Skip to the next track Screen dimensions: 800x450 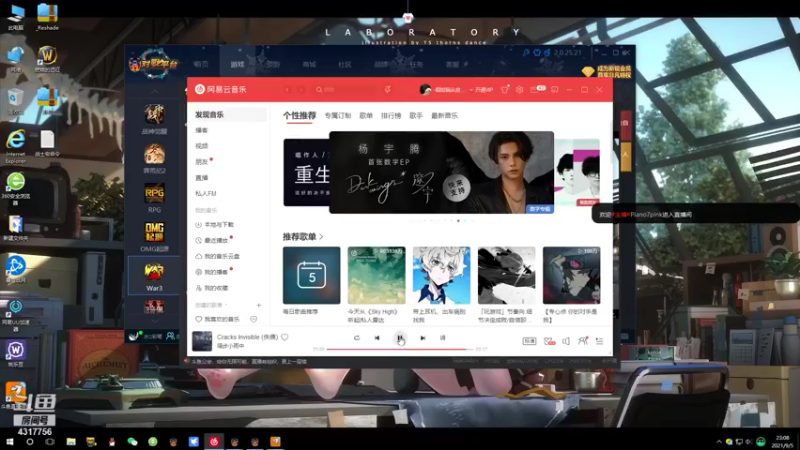pyautogui.click(x=422, y=338)
